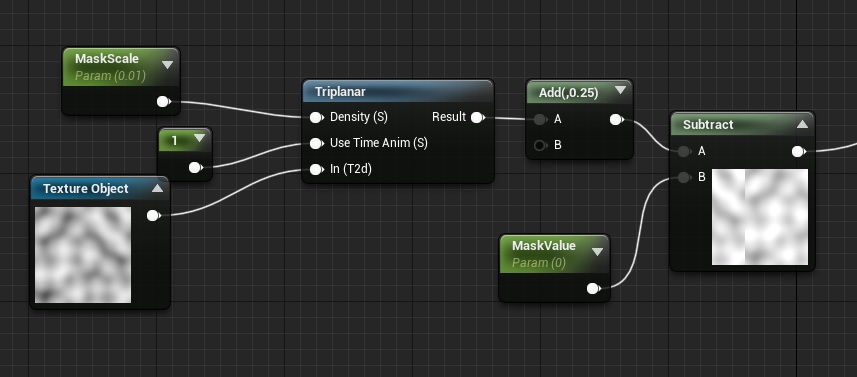The height and width of the screenshot is (377, 857).
Task: Click the In (T2d) pin label
Action: pyautogui.click(x=351, y=169)
